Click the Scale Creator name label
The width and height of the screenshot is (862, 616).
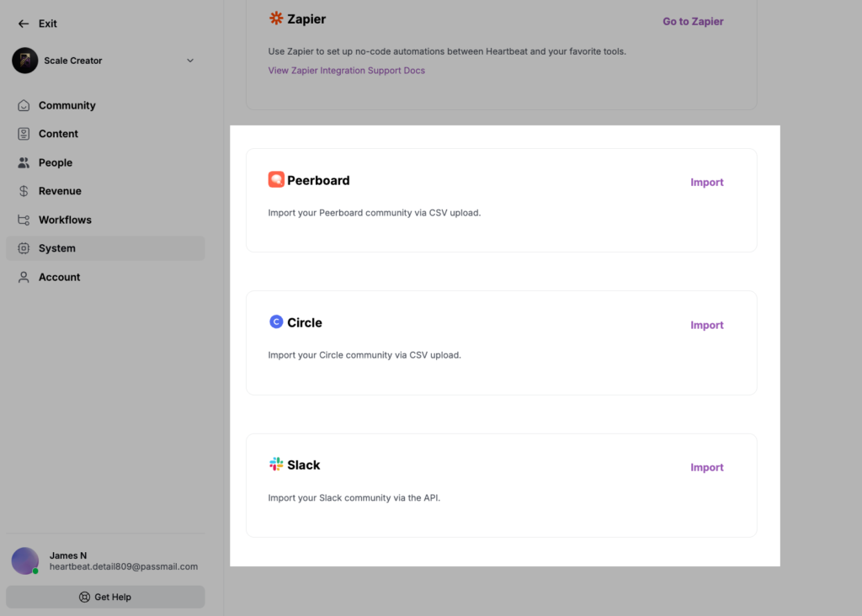(x=73, y=61)
